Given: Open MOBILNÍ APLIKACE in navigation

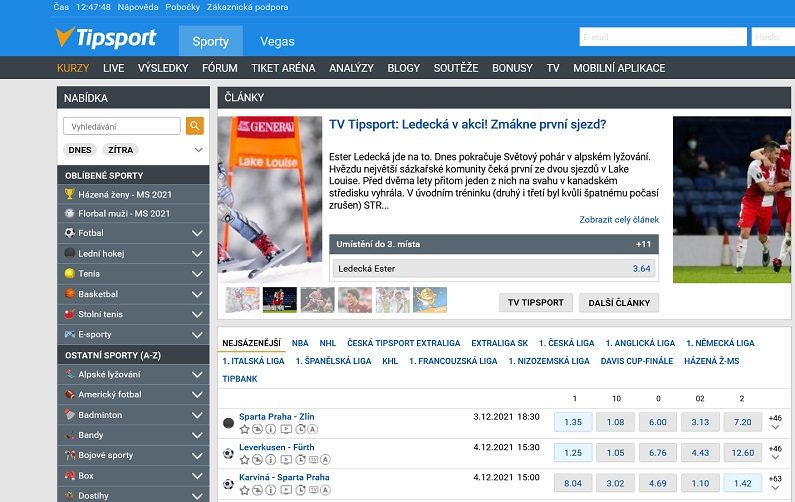Looking at the screenshot, I should pyautogui.click(x=619, y=68).
